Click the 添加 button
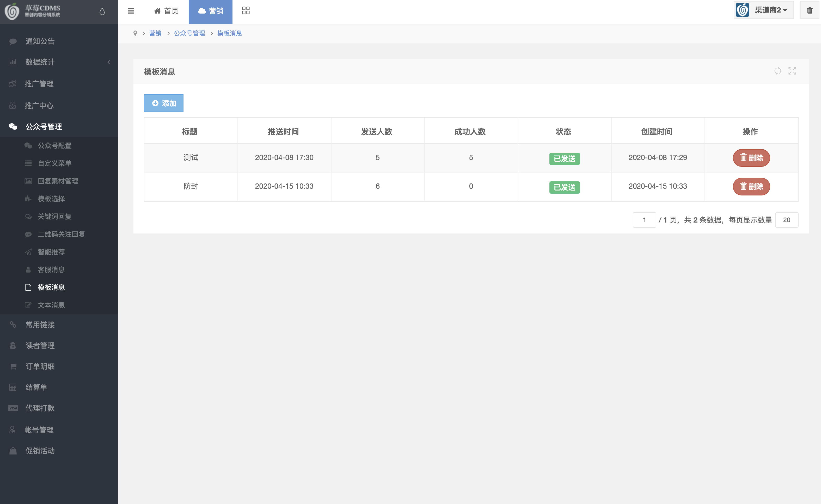Viewport: 821px width, 504px height. coord(164,103)
